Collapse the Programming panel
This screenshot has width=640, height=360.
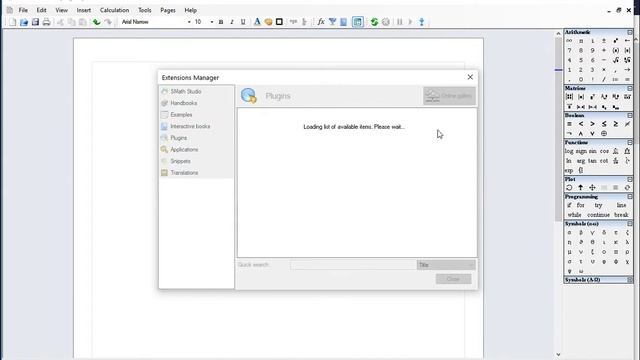pos(630,197)
